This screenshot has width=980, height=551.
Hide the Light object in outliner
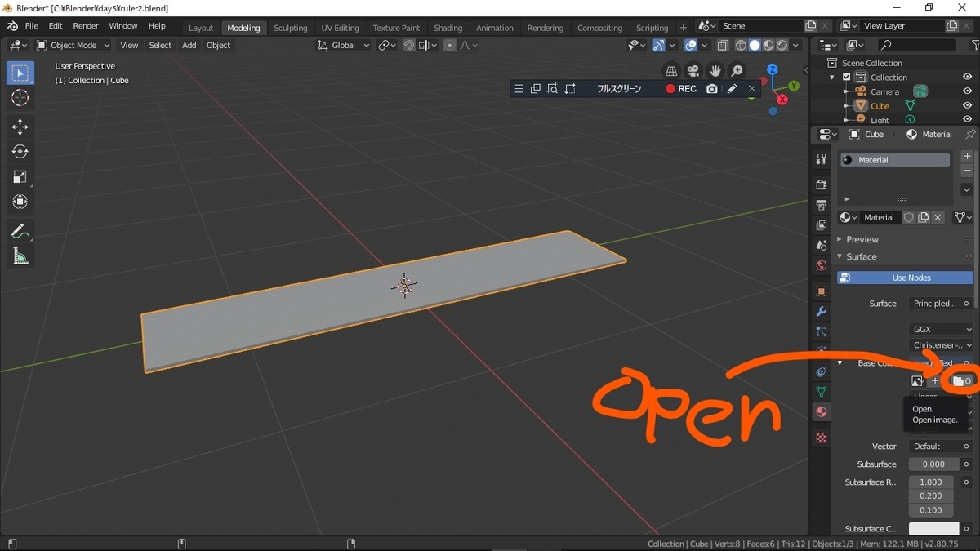click(x=967, y=120)
